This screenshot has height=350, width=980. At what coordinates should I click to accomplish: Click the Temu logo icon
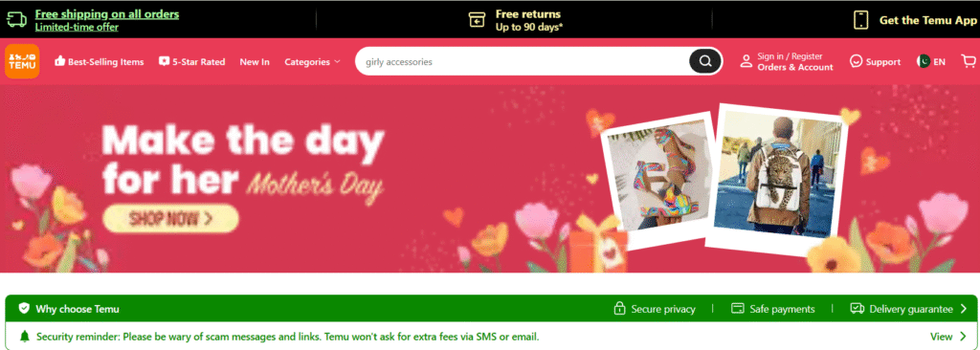click(x=22, y=61)
